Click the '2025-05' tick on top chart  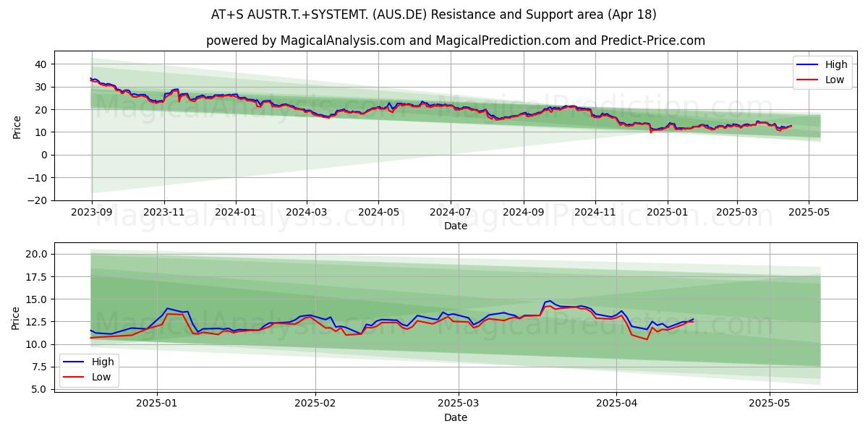809,213
